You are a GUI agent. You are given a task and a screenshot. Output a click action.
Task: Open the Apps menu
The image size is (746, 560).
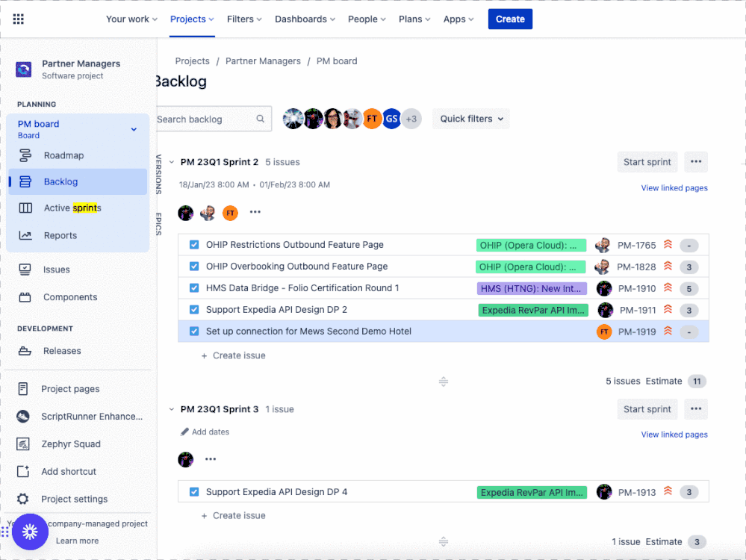click(x=459, y=19)
